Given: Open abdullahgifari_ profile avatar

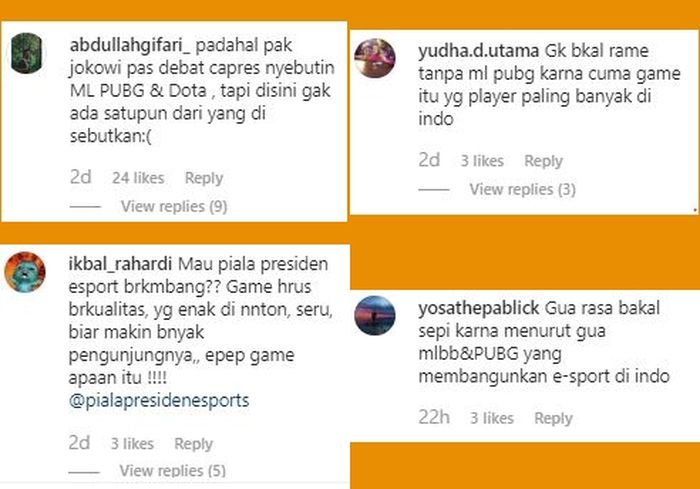Looking at the screenshot, I should [x=27, y=53].
